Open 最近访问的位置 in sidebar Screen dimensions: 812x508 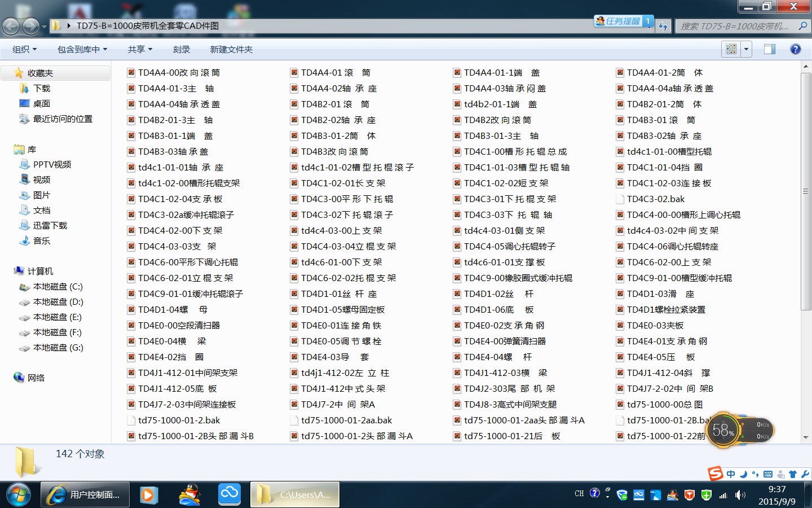coord(63,119)
